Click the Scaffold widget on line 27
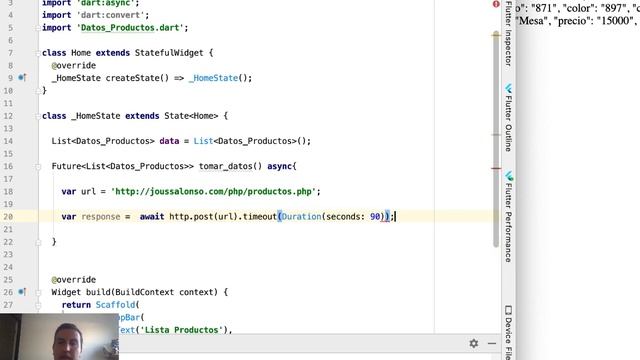The width and height of the screenshot is (640, 360). point(115,305)
